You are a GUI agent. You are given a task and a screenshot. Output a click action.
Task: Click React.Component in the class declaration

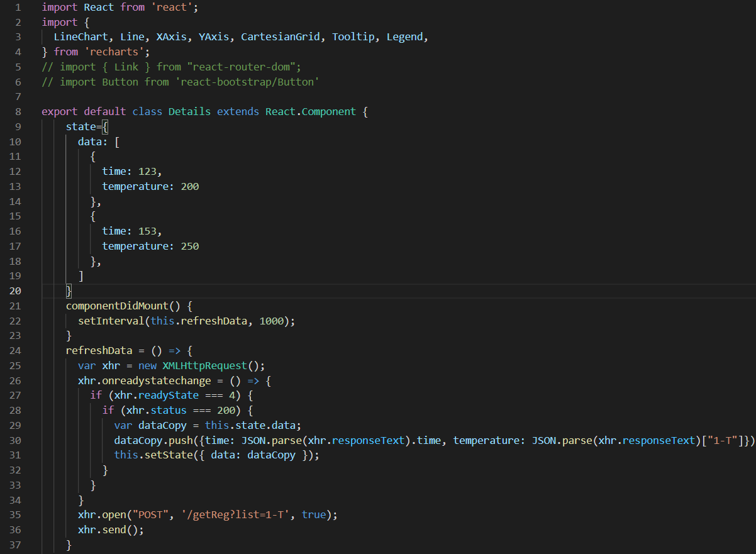[x=311, y=112]
